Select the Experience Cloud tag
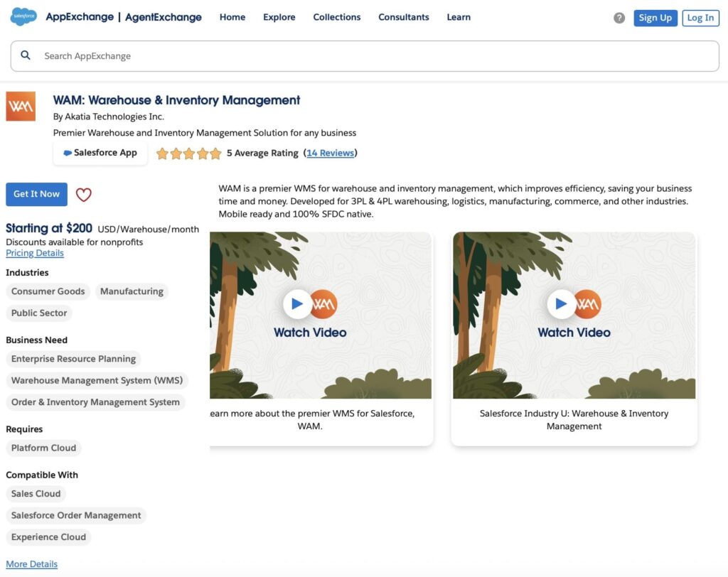 tap(49, 537)
